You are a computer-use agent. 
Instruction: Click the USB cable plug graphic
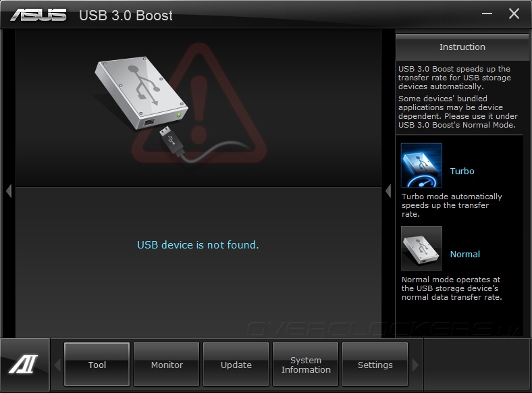[172, 141]
